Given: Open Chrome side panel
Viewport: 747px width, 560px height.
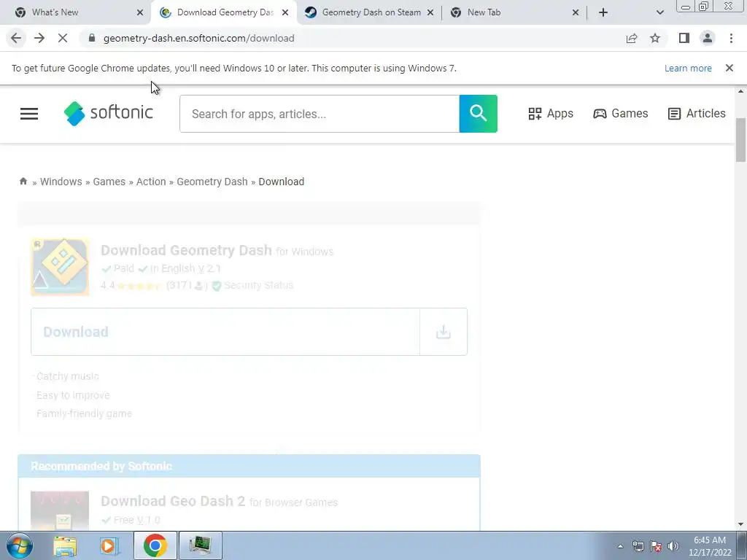Looking at the screenshot, I should coord(684,38).
